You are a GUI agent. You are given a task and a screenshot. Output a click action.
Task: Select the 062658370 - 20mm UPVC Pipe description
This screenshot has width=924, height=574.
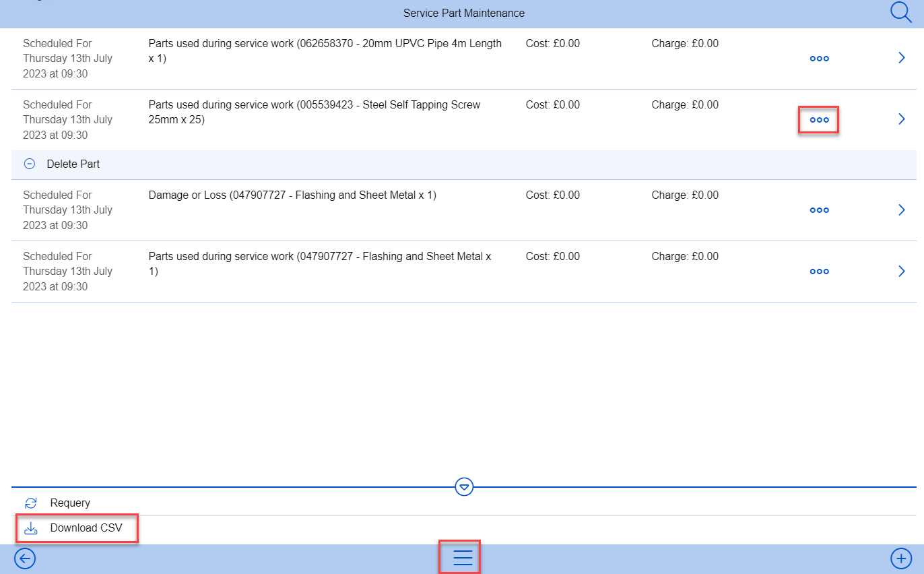click(325, 51)
